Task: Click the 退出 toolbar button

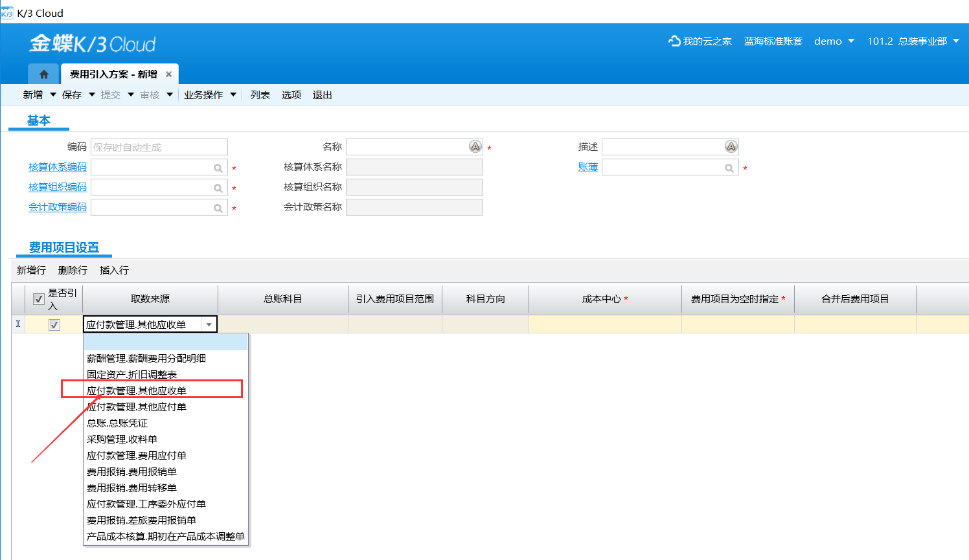Action: tap(323, 95)
